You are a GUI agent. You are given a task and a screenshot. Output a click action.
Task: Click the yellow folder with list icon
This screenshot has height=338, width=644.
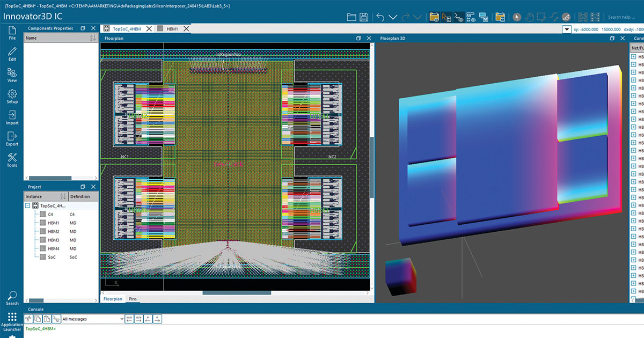[x=500, y=17]
